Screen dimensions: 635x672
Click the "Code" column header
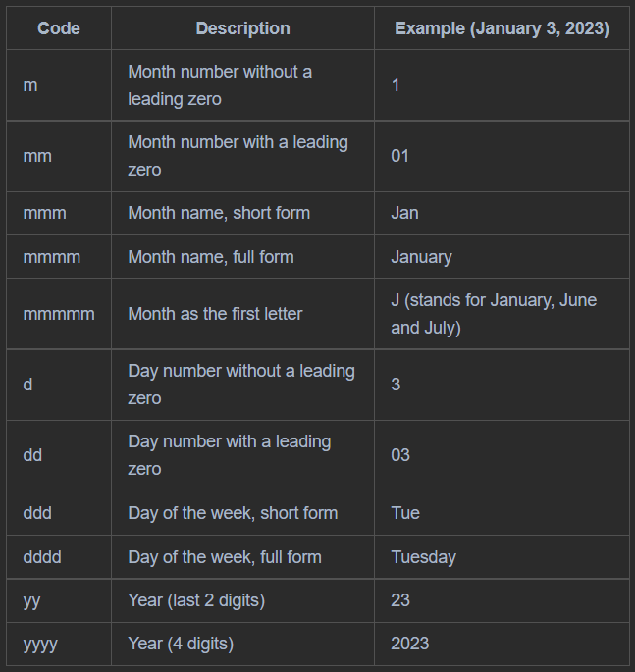coord(59,28)
